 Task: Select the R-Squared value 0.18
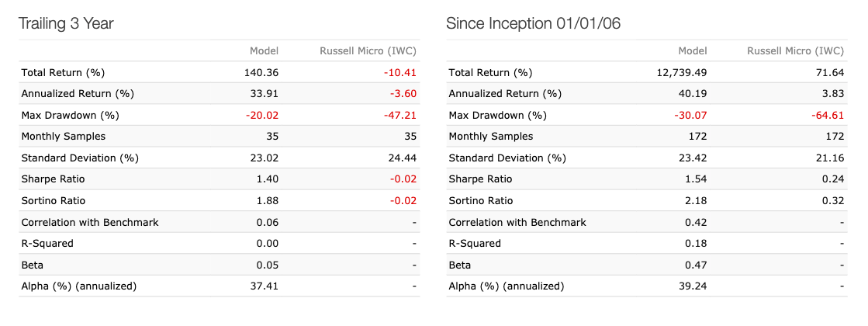tap(696, 244)
